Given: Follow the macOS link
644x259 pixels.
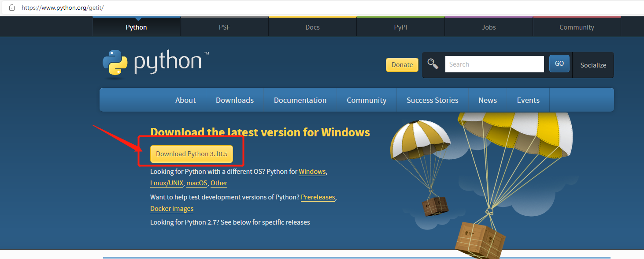Looking at the screenshot, I should click(197, 183).
